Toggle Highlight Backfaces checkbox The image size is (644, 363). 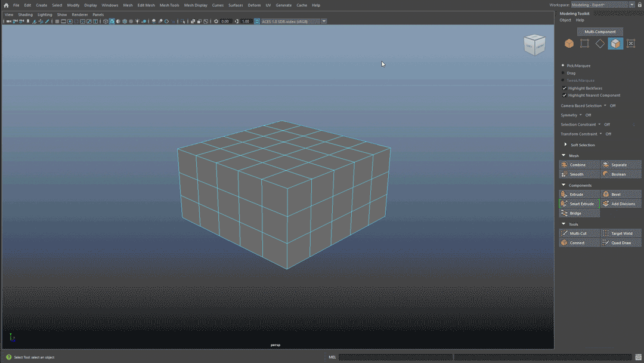pyautogui.click(x=564, y=88)
